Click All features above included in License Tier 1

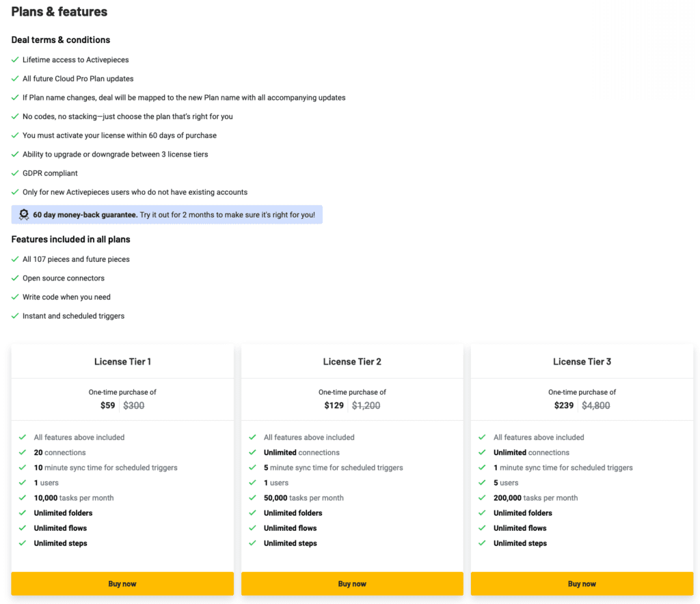pyautogui.click(x=79, y=437)
